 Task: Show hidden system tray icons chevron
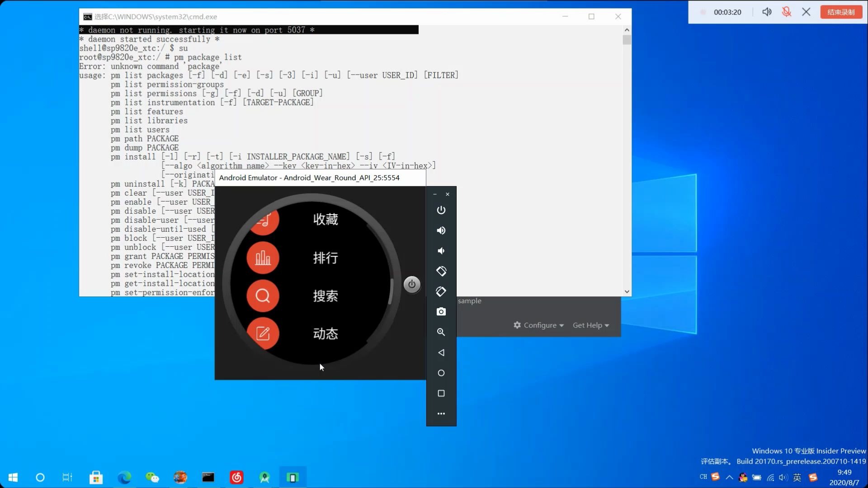click(729, 477)
